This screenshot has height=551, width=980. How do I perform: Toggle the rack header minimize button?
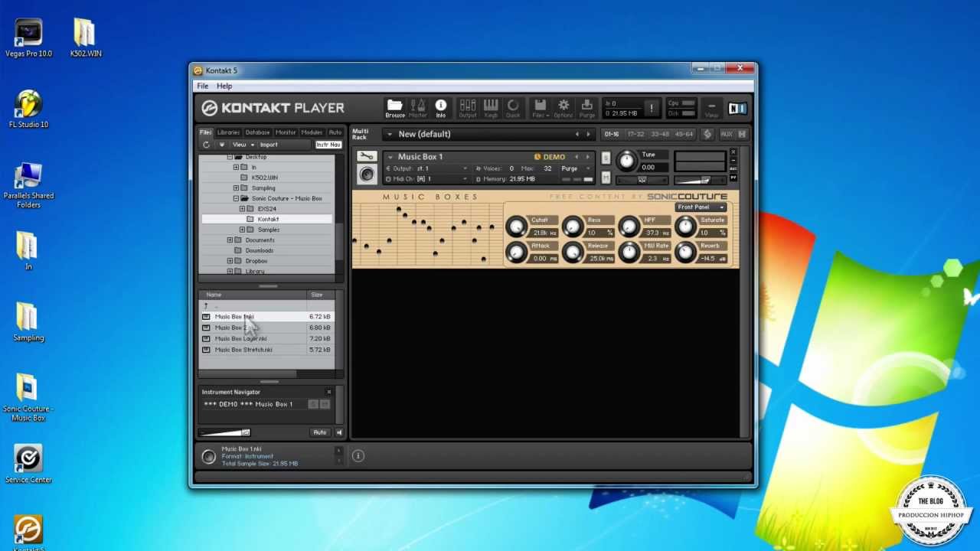(x=742, y=134)
